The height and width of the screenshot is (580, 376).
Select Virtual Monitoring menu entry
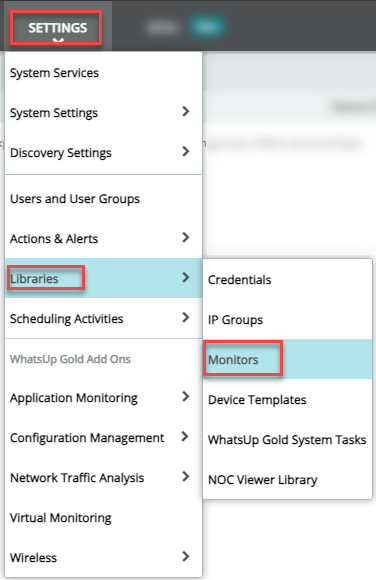pyautogui.click(x=103, y=518)
